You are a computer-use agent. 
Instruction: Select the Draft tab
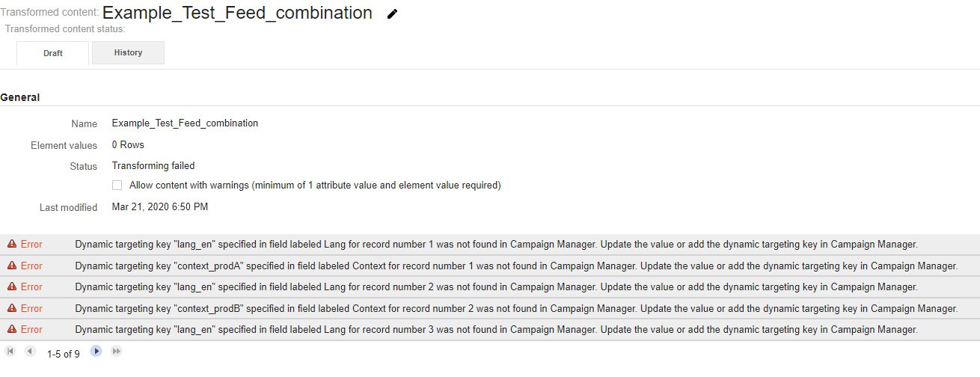pyautogui.click(x=52, y=53)
